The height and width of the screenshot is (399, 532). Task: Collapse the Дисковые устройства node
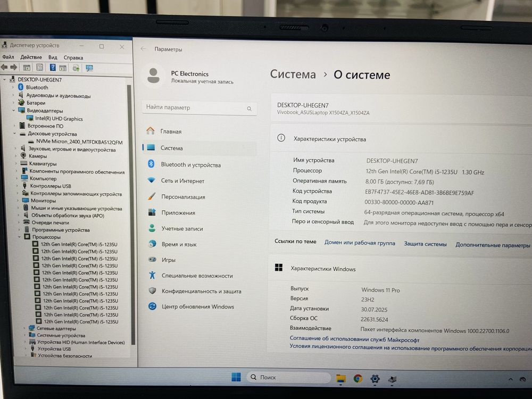(x=14, y=134)
